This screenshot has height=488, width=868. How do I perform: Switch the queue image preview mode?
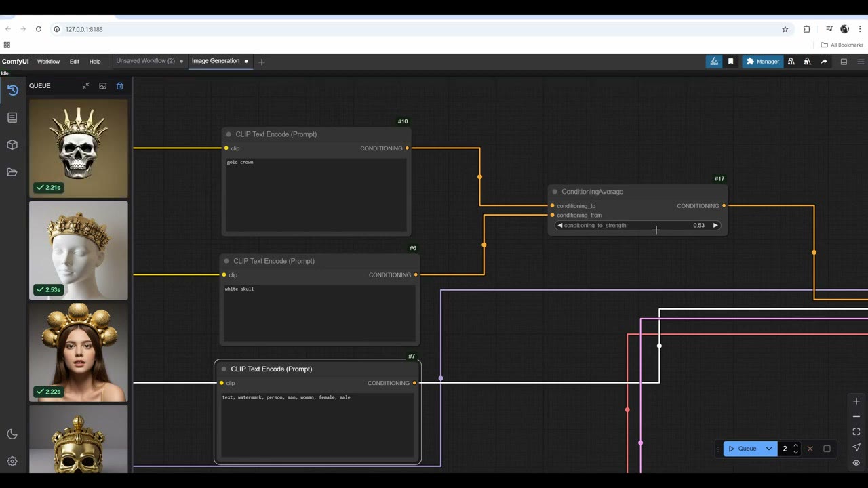click(x=103, y=86)
